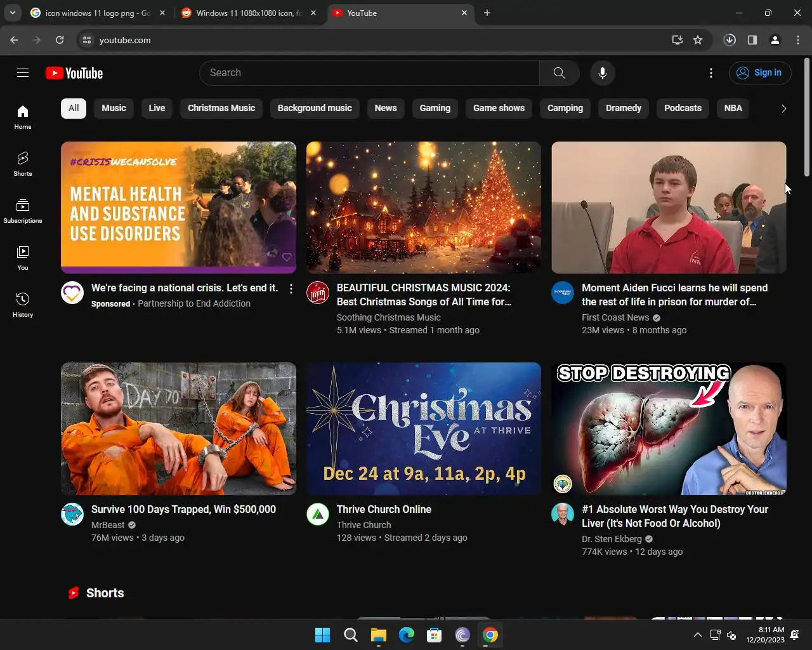Open Chrome downloads icon

(x=730, y=40)
